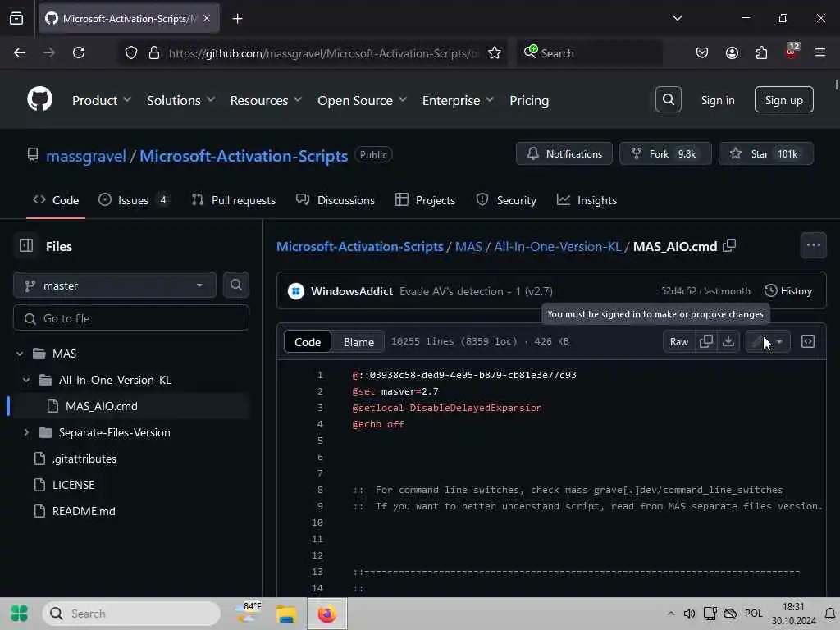
Task: Open the symbols panel icon
Action: (808, 341)
